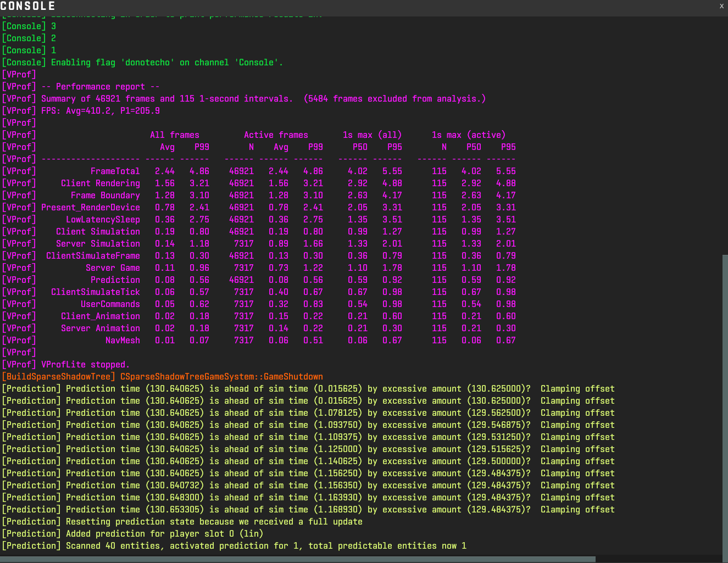Click the 'Summary of 46921 frames' line

click(x=263, y=99)
